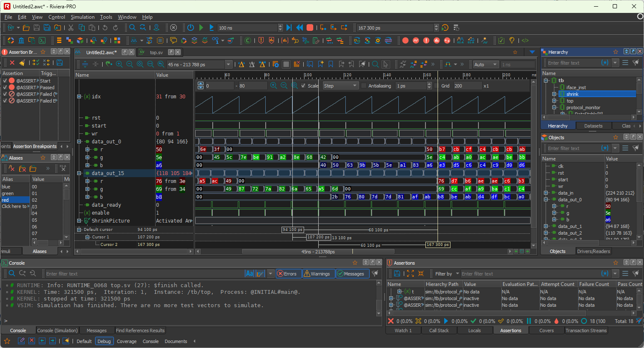The image size is (644, 348).
Task: Stop simulation with the red square icon
Action: [x=310, y=28]
